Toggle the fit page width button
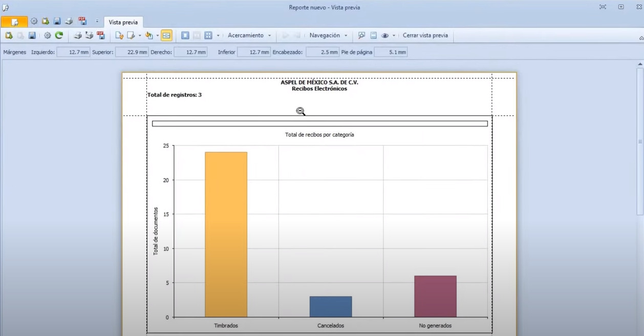Viewport: 644px width, 336px height. coord(166,35)
